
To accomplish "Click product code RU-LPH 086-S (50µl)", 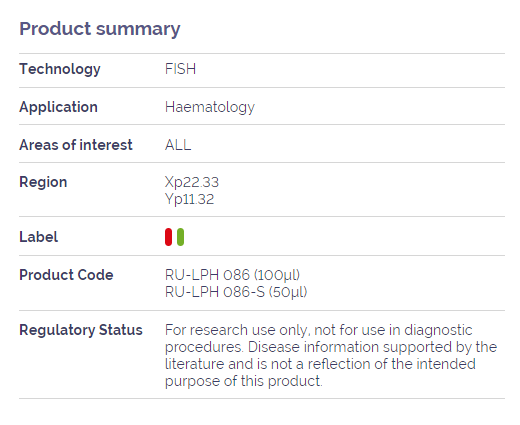I will tap(236, 292).
